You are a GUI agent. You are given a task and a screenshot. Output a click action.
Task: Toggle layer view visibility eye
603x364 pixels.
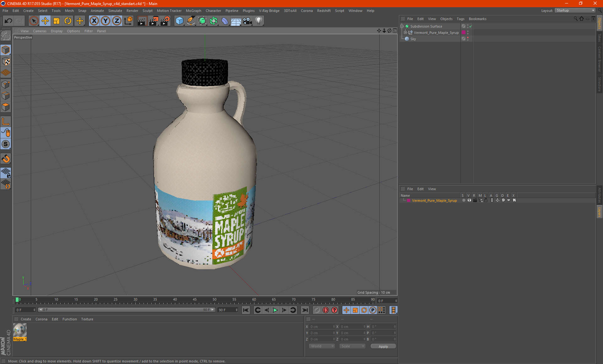point(469,200)
